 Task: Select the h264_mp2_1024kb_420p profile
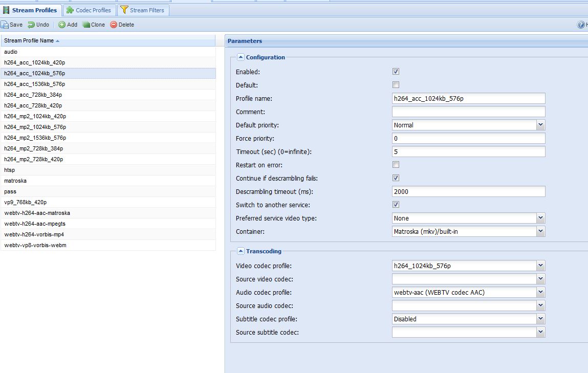(108, 116)
